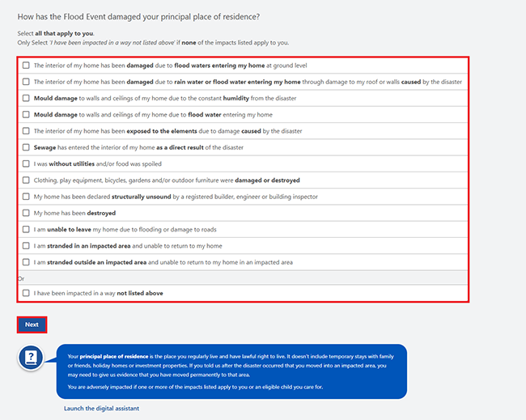Open Launch the digital assistant link
The width and height of the screenshot is (526, 420).
[101, 408]
